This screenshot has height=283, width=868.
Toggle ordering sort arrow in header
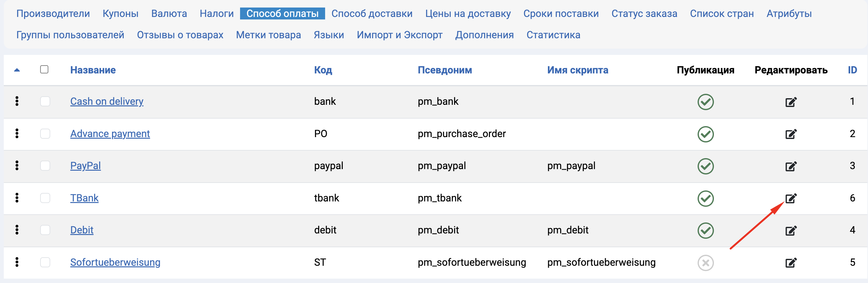pyautogui.click(x=17, y=70)
